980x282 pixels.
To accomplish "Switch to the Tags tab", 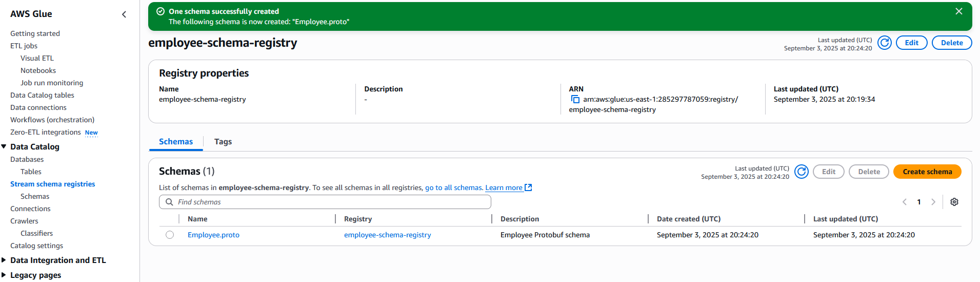I will (x=223, y=142).
